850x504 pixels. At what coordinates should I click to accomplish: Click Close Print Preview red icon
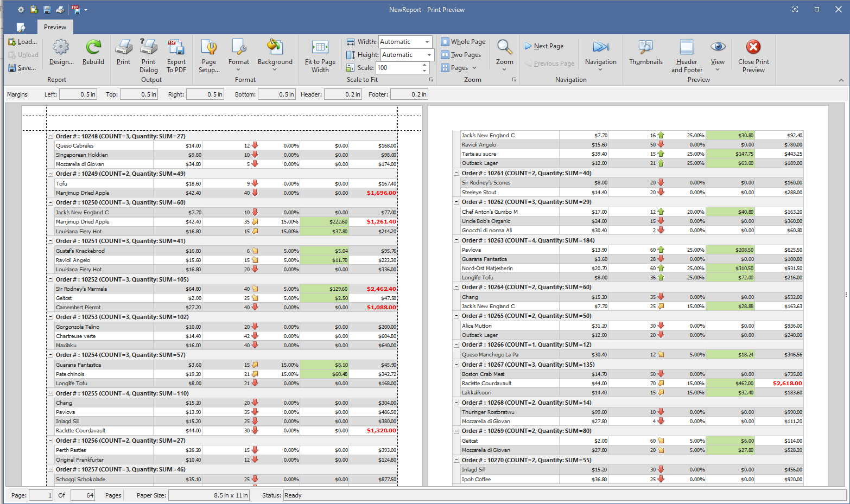pos(753,47)
